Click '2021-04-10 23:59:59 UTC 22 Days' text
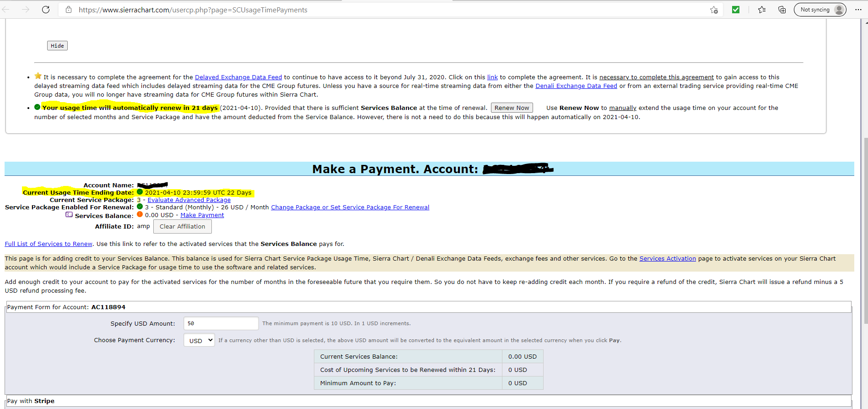The height and width of the screenshot is (409, 868). coord(198,192)
